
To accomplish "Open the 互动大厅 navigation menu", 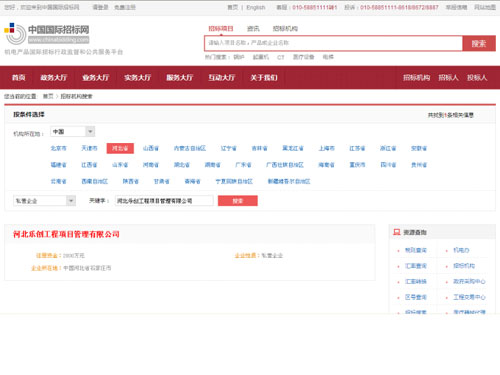I will tap(222, 78).
